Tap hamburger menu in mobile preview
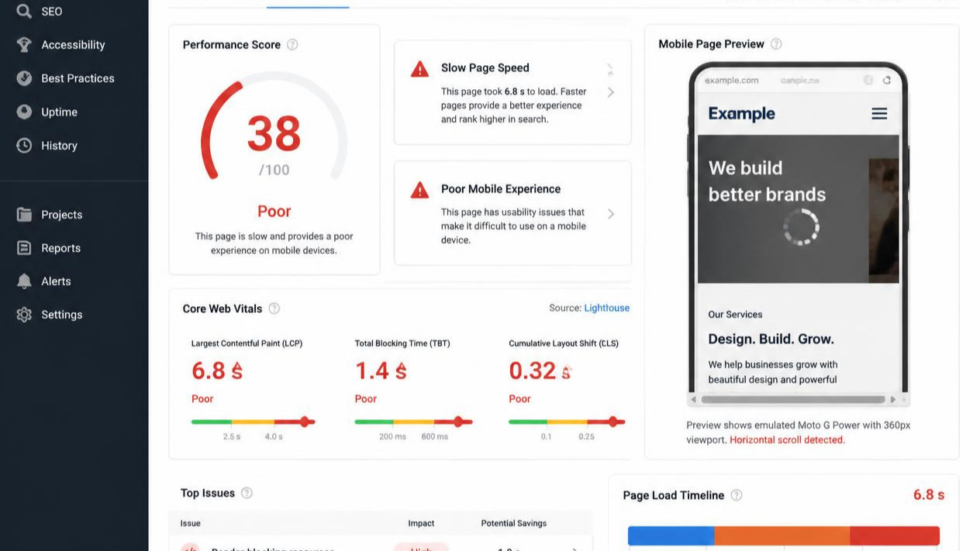This screenshot has width=980, height=551. (x=879, y=114)
